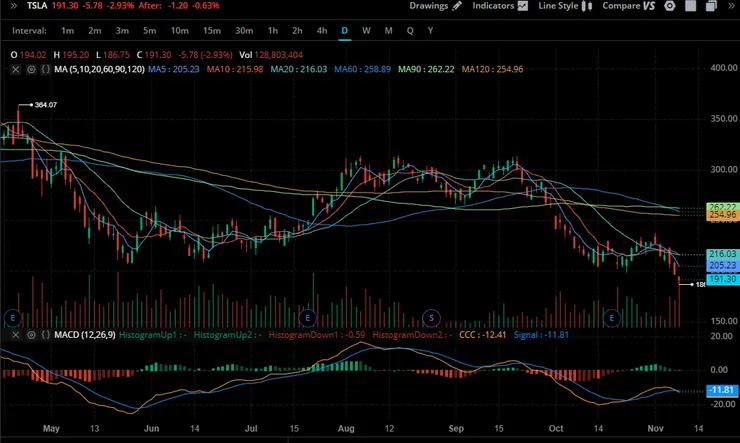Open the MA indicator code braces settings
The image size is (740, 443).
(x=45, y=69)
